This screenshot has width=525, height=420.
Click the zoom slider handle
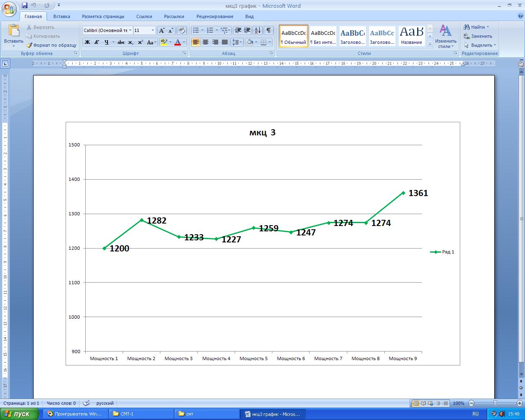click(x=495, y=403)
